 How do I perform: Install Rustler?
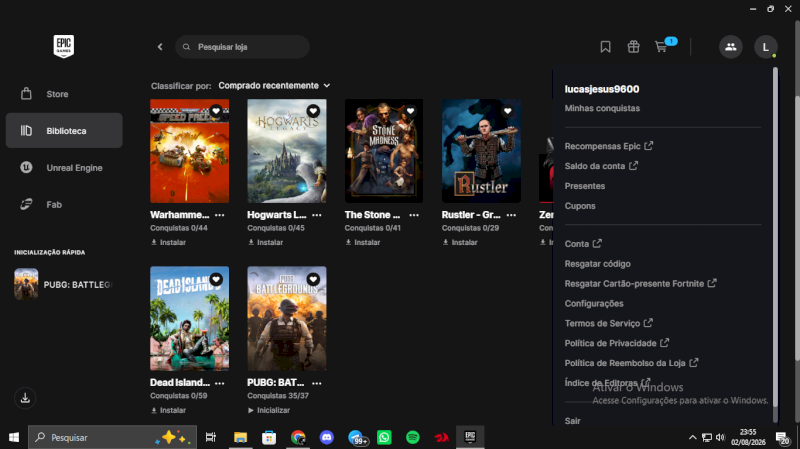click(460, 242)
